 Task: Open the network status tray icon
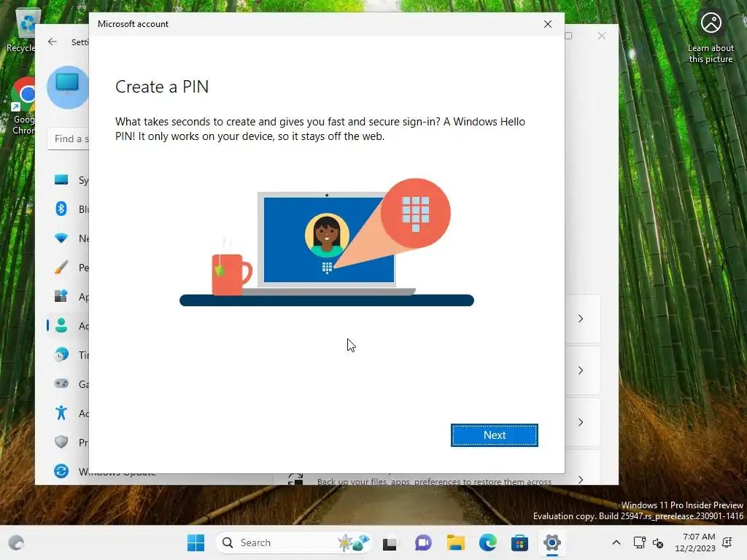click(x=639, y=542)
